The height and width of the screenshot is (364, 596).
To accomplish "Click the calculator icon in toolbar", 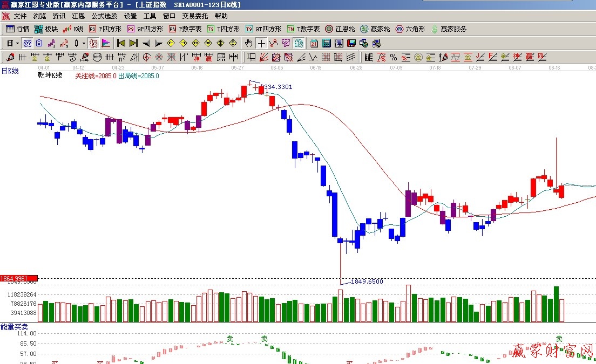I will click(327, 43).
